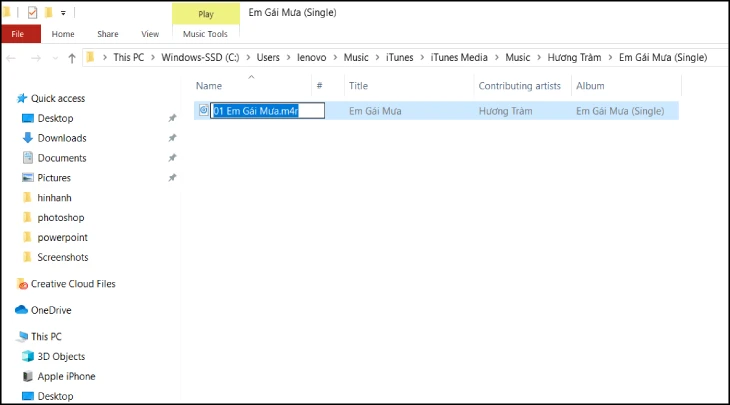730x405 pixels.
Task: Switch to the Share ribbon tab
Action: click(x=106, y=34)
